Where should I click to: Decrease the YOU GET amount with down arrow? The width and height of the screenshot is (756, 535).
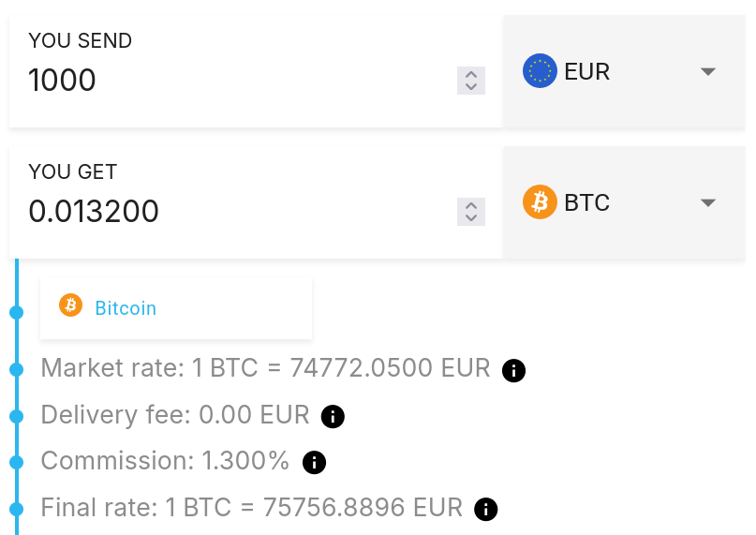471,218
